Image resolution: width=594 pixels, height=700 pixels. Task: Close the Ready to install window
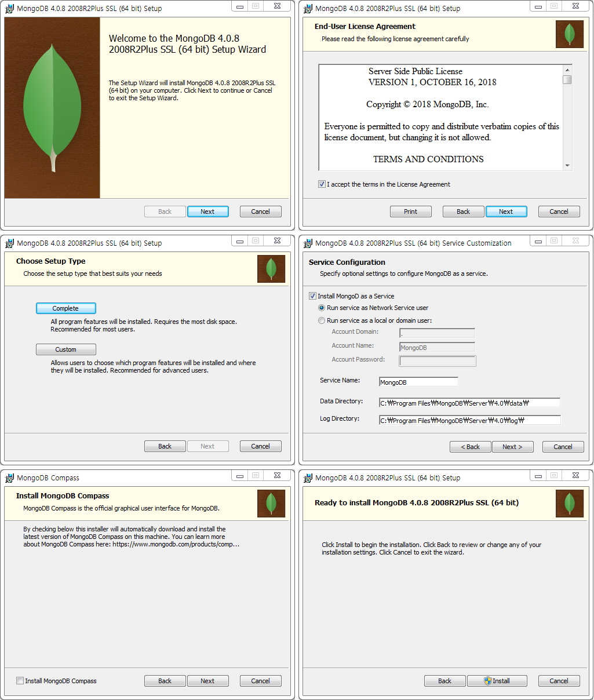click(x=575, y=475)
